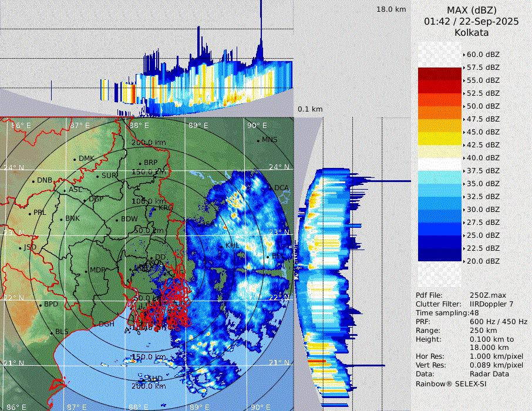Pick the yellow swatch above 42.5 dBZ

tap(440, 139)
